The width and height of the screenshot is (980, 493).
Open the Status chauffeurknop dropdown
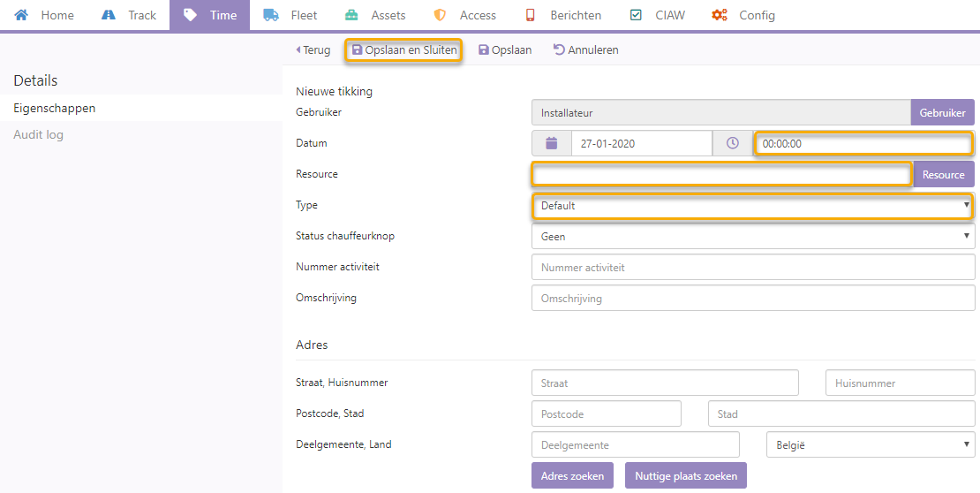tap(752, 237)
